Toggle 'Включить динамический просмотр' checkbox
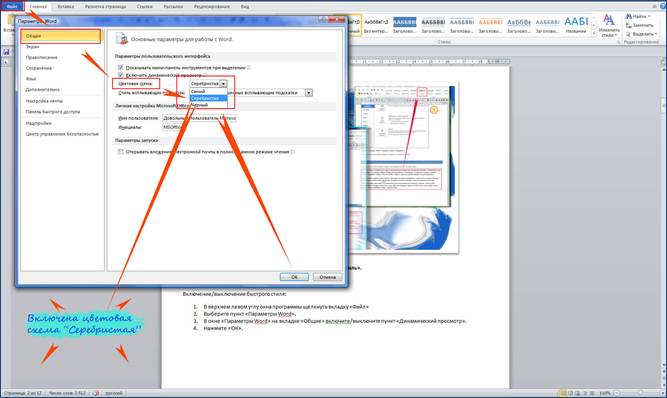Screen dimensions: 667x398 click(x=120, y=75)
